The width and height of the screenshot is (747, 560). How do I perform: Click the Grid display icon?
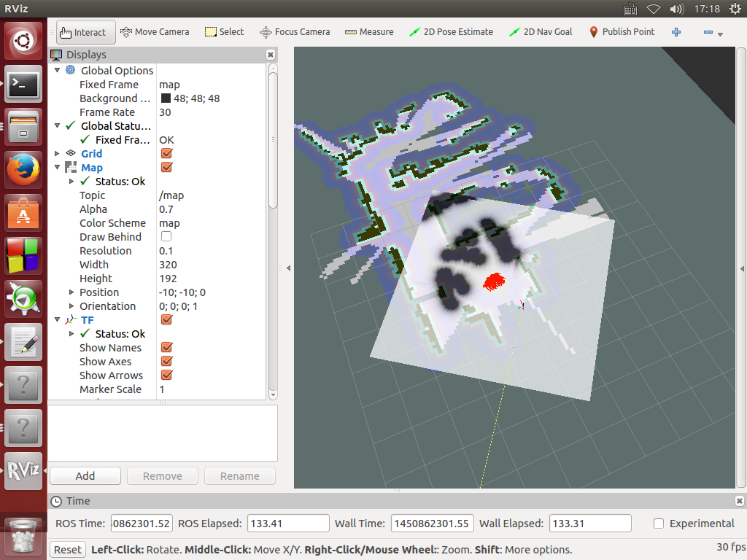point(71,153)
